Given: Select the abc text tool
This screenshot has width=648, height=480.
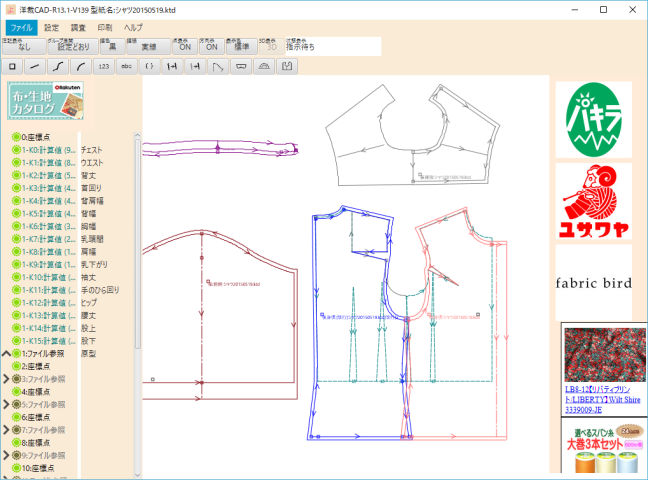Looking at the screenshot, I should tap(126, 66).
